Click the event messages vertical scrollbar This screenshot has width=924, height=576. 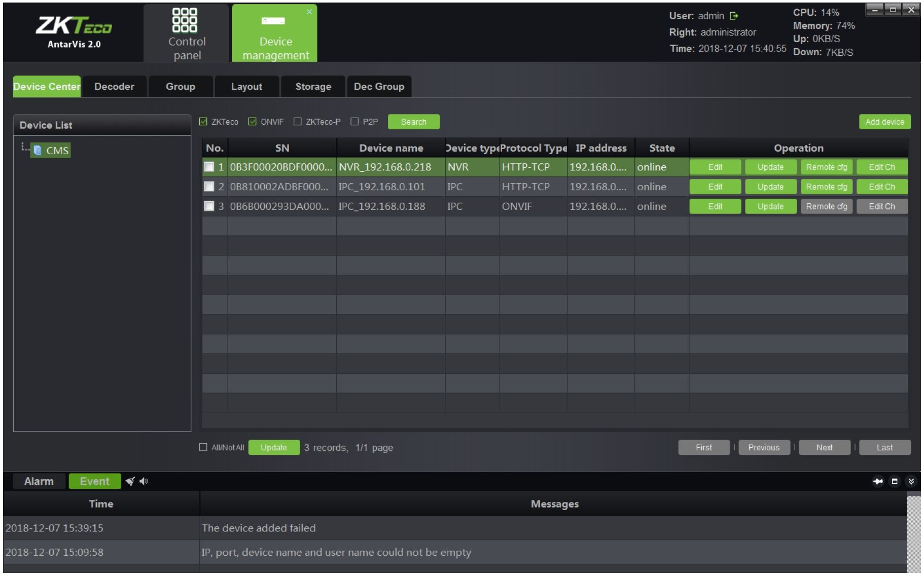click(913, 532)
